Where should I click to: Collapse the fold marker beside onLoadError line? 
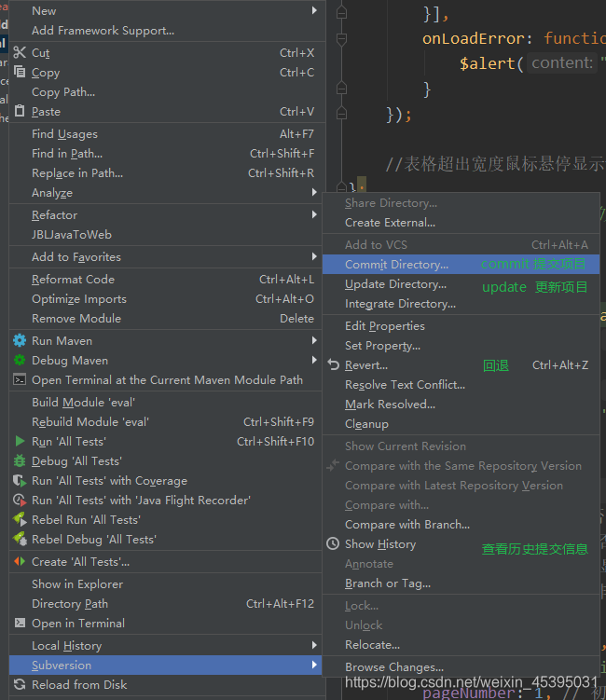click(341, 39)
